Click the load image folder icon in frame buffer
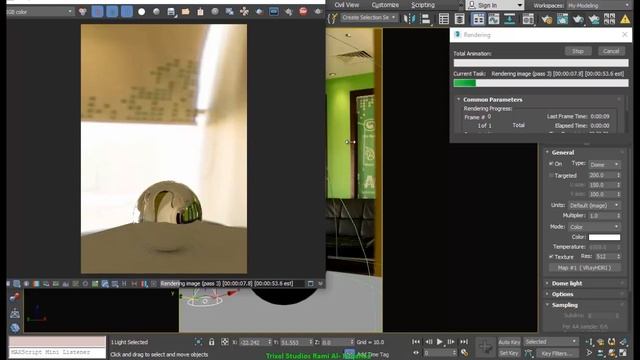Image resolution: width=640 pixels, height=360 pixels. [186, 12]
